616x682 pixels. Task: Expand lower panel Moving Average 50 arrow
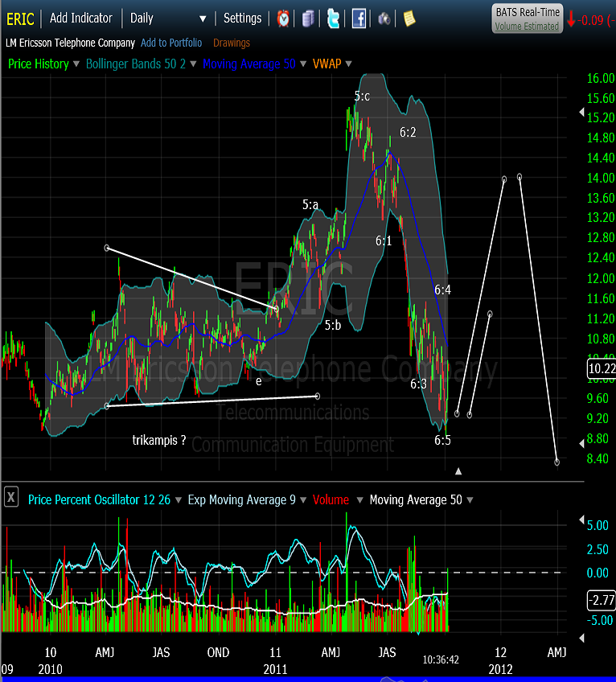470,500
